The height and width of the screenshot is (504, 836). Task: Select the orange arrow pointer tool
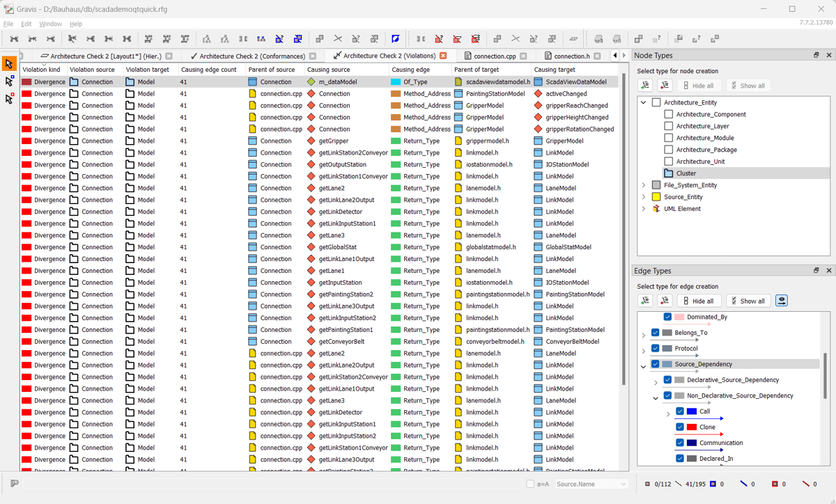click(x=9, y=64)
